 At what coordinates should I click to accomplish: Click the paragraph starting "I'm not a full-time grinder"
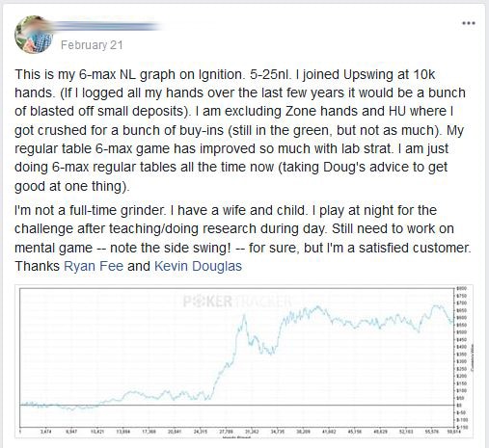pyautogui.click(x=243, y=238)
